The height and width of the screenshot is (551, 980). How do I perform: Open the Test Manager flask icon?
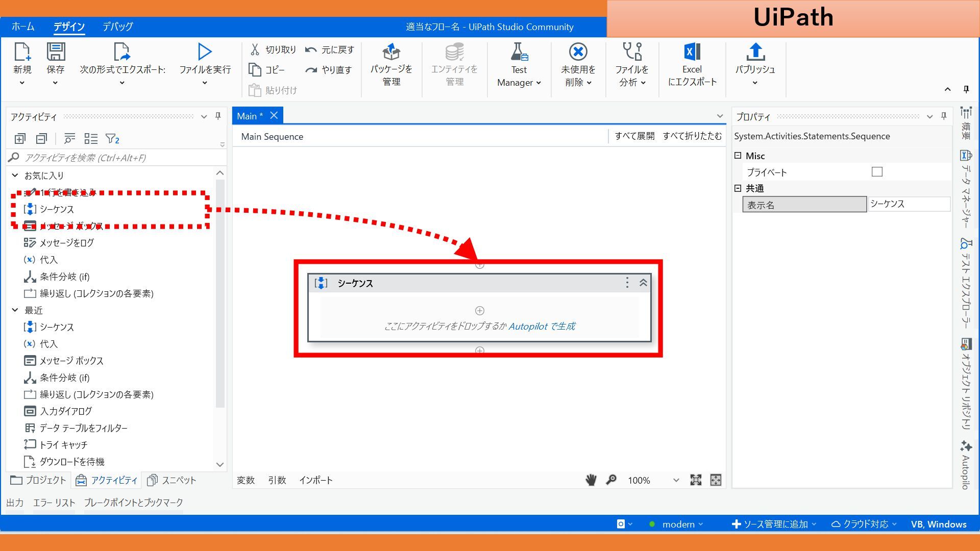click(519, 52)
